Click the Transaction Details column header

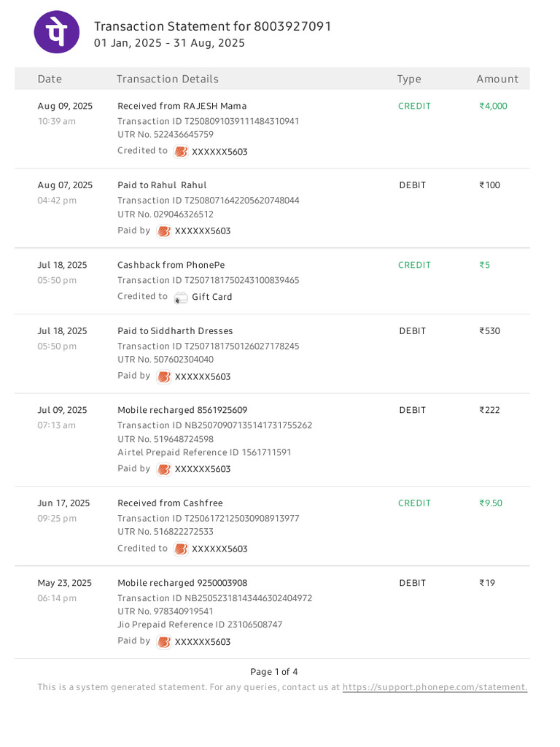point(167,79)
